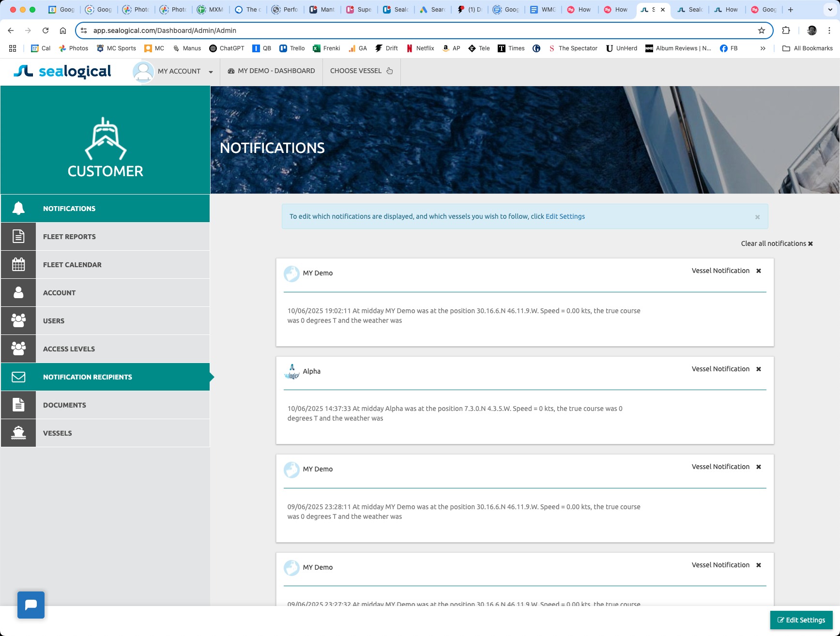Click Alpha vessel name in notification
Screen dimensions: 840x636
click(x=312, y=372)
